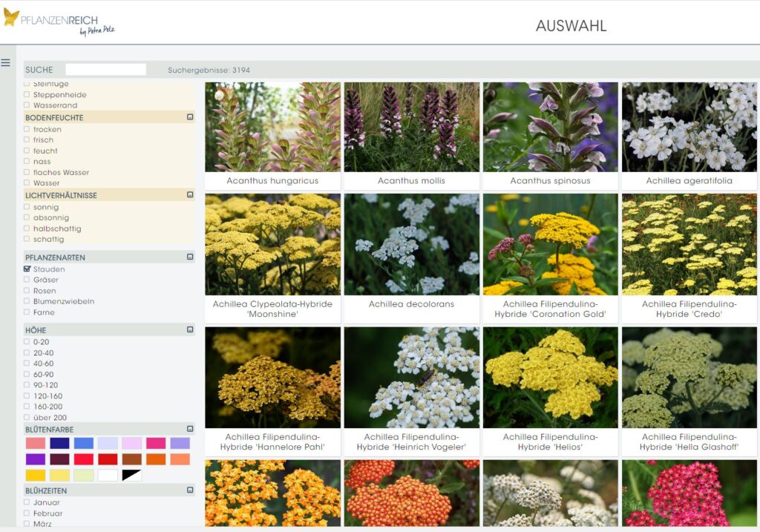
Task: Check the über 200 height filter
Action: pos(27,417)
